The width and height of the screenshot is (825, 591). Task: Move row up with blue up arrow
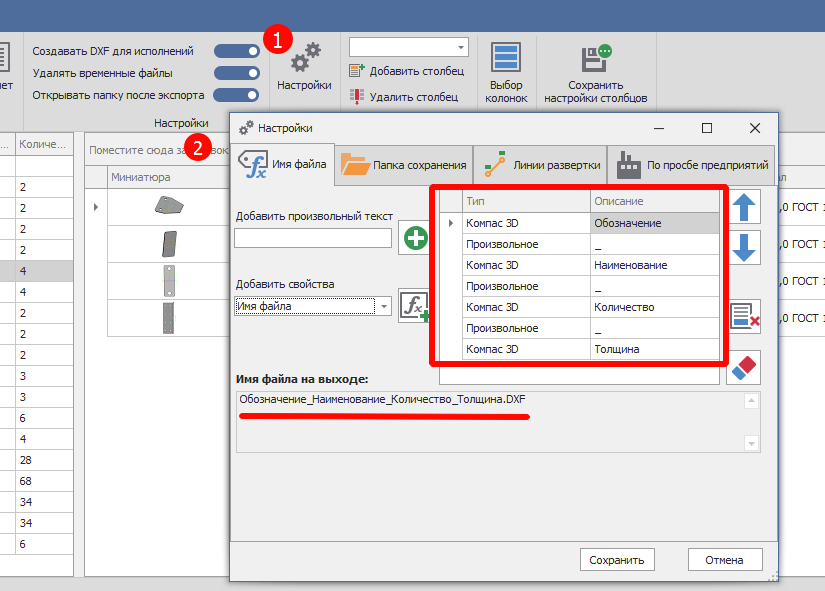743,206
